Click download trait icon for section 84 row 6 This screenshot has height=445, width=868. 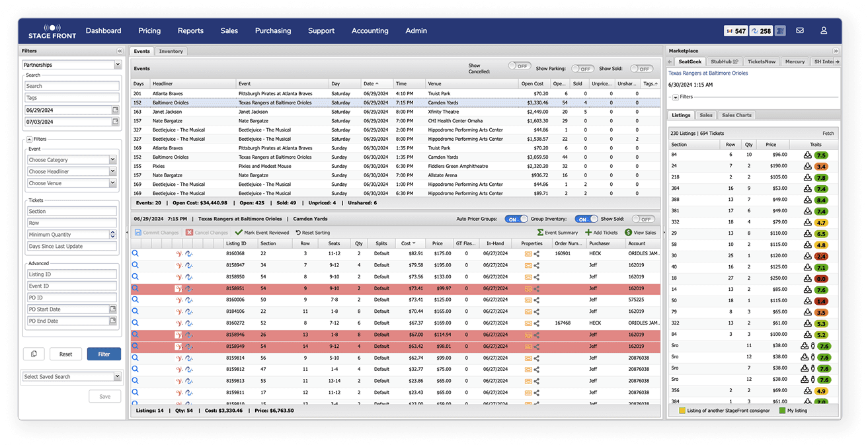click(x=807, y=155)
